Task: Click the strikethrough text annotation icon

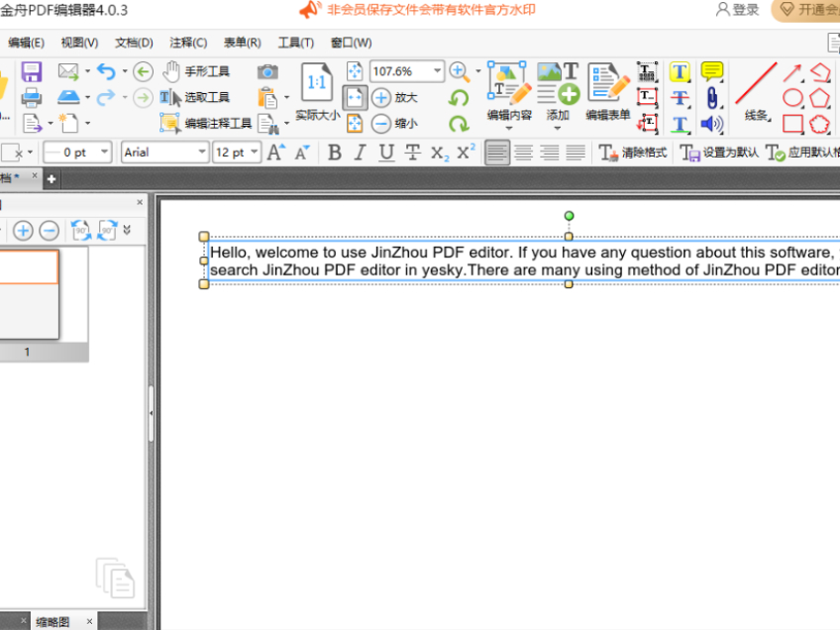Action: click(680, 97)
